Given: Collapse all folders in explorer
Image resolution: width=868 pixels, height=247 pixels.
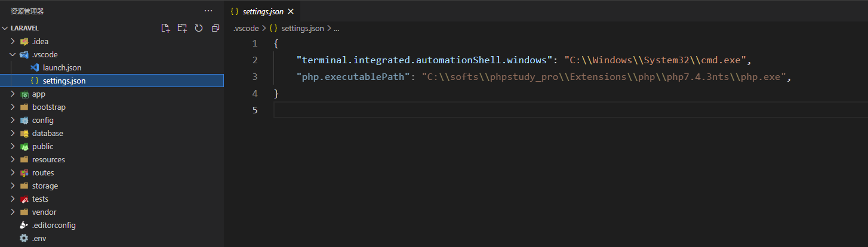Looking at the screenshot, I should pos(216,28).
